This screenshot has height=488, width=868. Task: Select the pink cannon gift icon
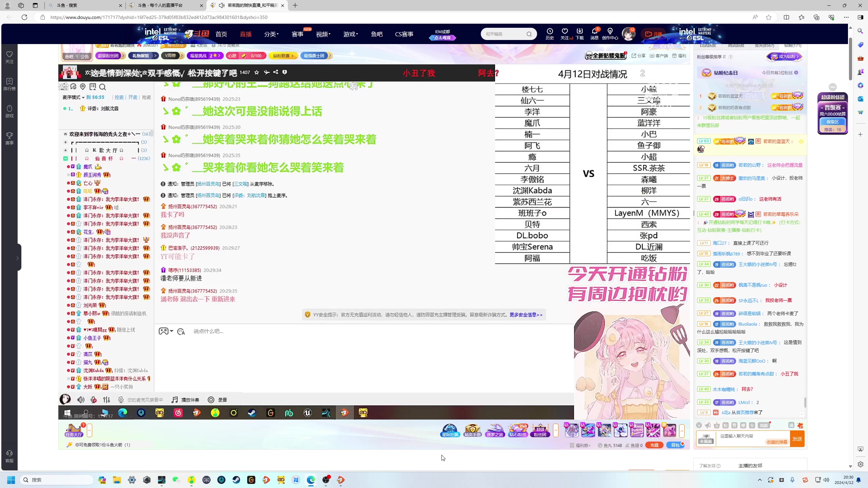[x=670, y=430]
